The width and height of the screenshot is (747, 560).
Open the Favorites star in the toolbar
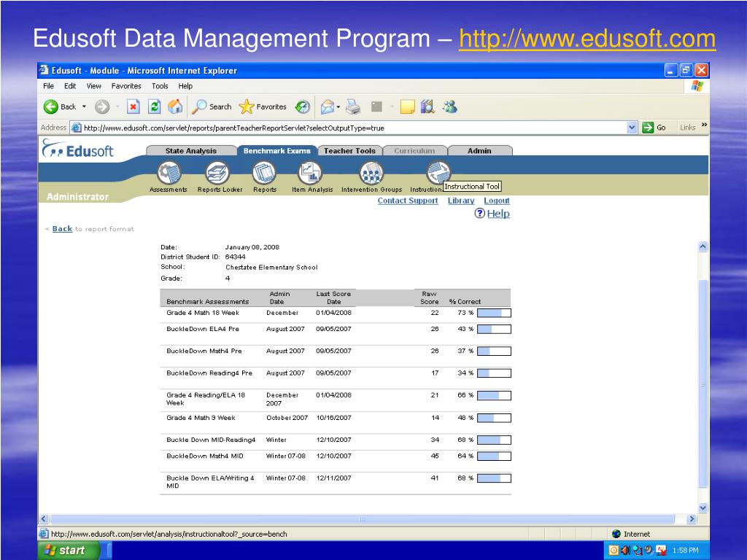tap(263, 106)
